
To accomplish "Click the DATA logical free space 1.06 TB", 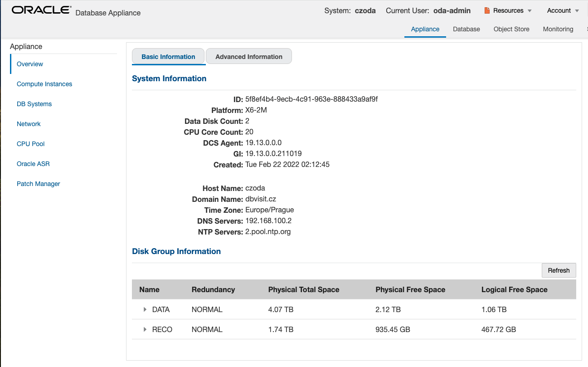I will coord(494,309).
